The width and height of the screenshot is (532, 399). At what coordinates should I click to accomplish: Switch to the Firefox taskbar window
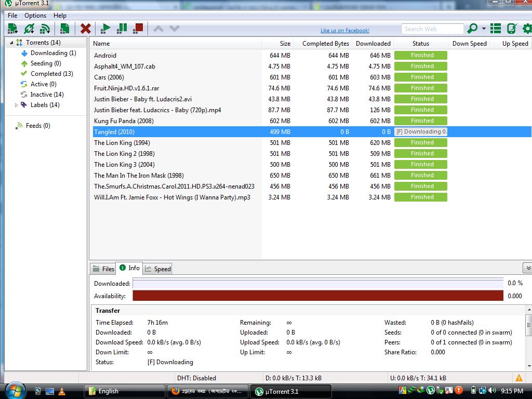coord(207,391)
